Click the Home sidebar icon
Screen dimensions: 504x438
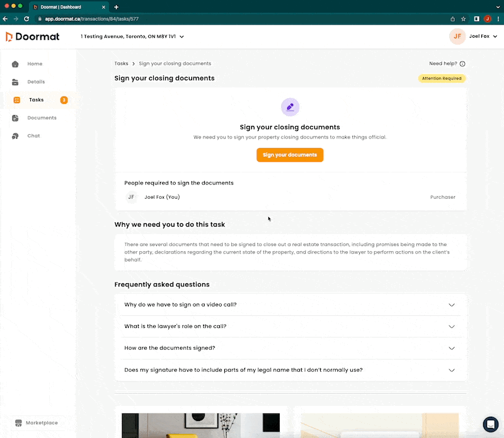[x=15, y=64]
